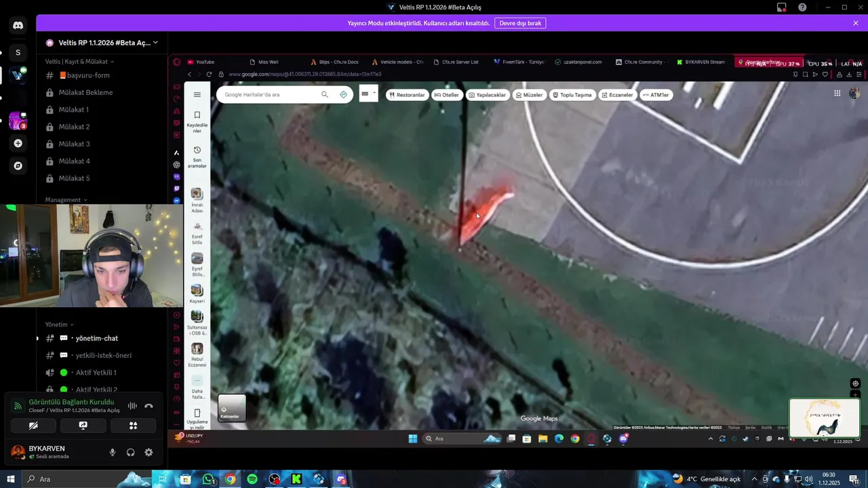Dismiss the Yayıncı Modu banner with X
Screen dimensions: 868x488
[856, 23]
